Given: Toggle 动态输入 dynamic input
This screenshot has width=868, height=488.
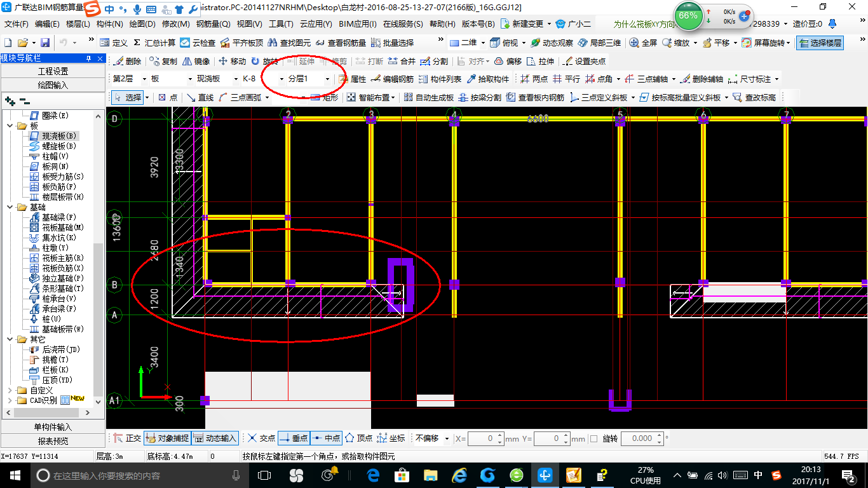Looking at the screenshot, I should point(215,438).
